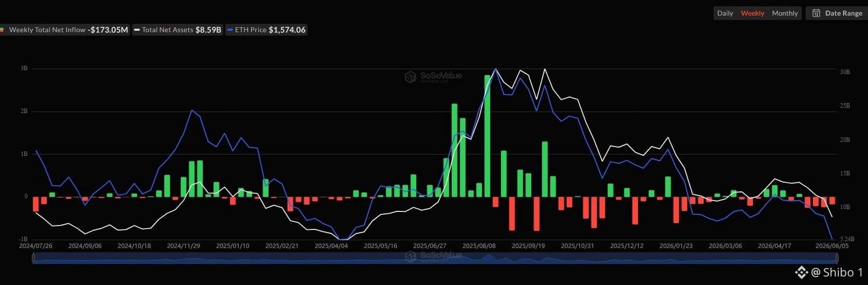Click the x-axis date label 2026/01/23

tap(676, 246)
